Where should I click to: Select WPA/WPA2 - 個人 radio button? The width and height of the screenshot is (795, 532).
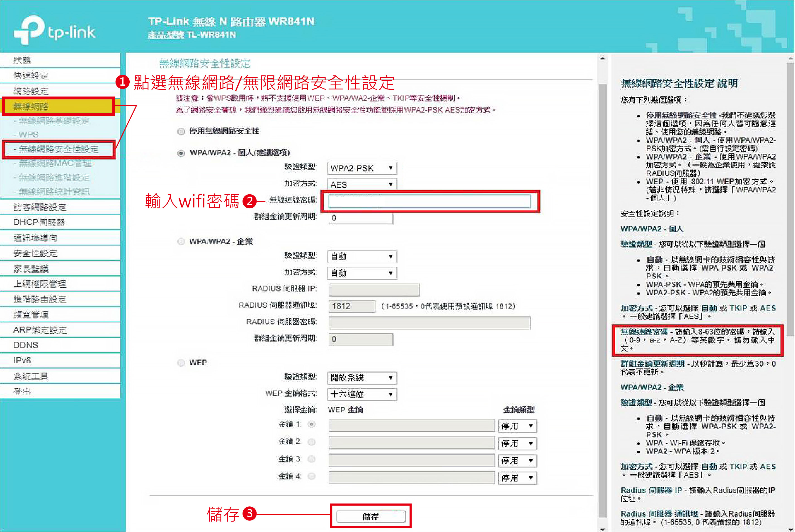181,153
